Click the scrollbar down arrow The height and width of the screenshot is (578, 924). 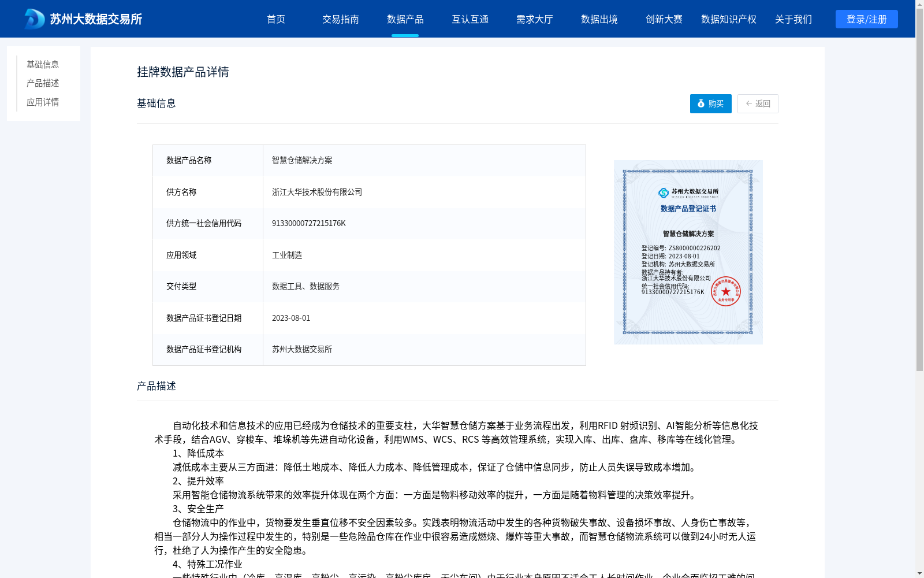click(x=919, y=573)
